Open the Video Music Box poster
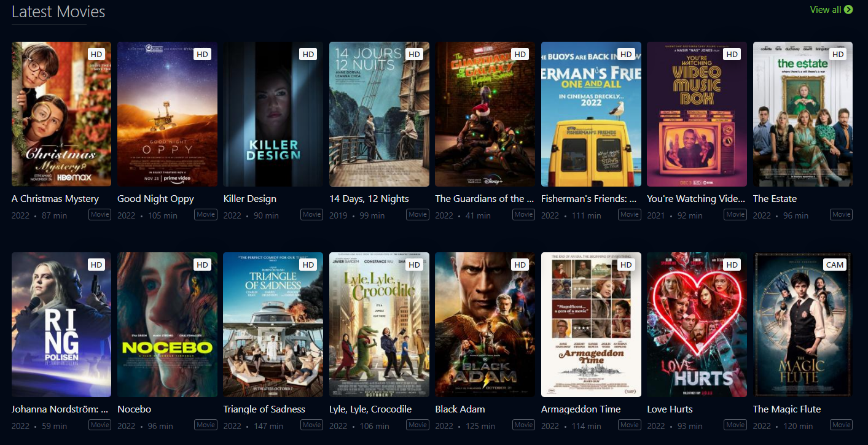 tap(697, 114)
